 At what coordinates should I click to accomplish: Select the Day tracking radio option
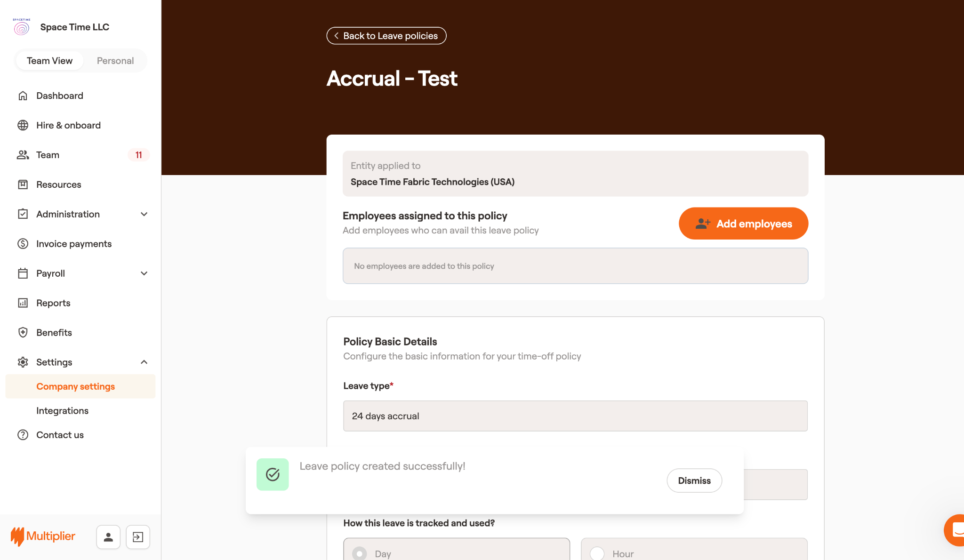pyautogui.click(x=360, y=553)
